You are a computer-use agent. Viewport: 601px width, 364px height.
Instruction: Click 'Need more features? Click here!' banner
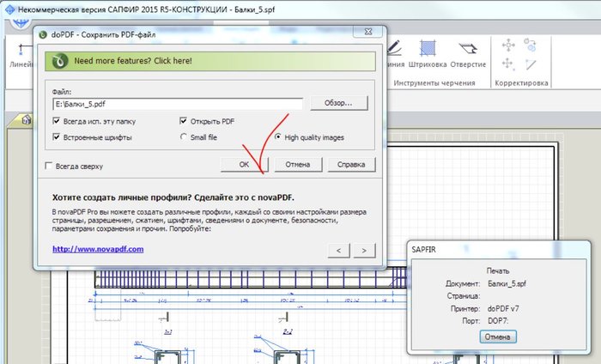[210, 61]
